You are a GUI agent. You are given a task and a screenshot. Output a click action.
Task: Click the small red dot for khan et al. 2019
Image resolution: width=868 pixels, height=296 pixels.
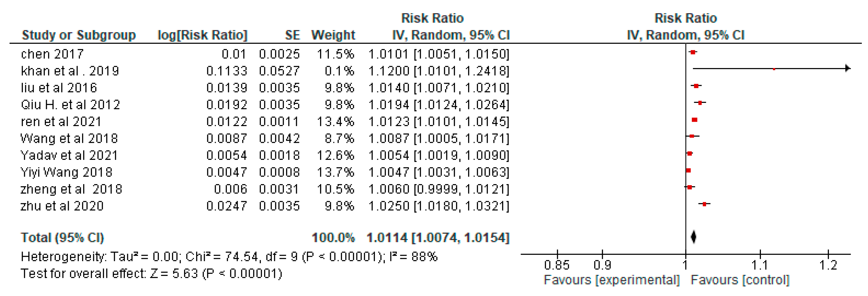[x=774, y=69]
